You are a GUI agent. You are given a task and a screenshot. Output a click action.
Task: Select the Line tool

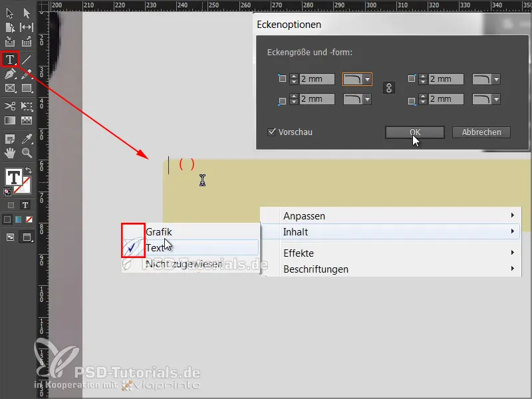click(x=27, y=60)
